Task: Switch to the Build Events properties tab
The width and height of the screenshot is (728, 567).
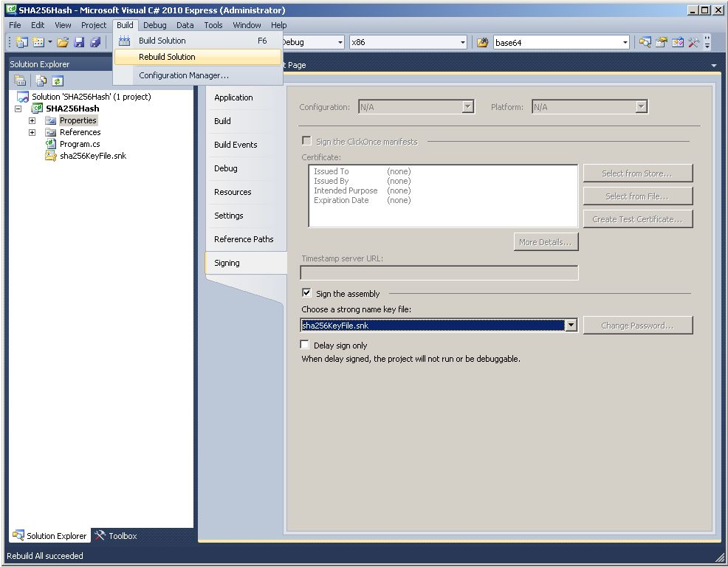Action: [x=246, y=145]
